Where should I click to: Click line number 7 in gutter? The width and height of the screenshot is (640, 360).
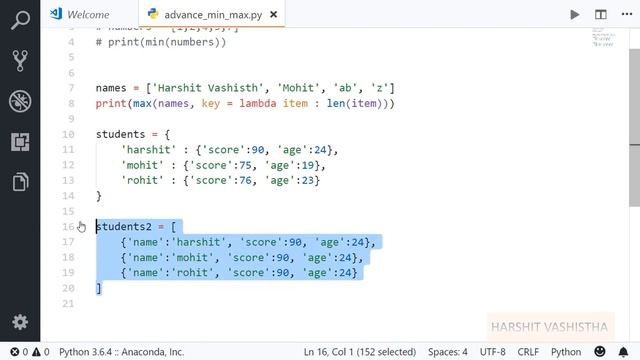[x=71, y=88]
